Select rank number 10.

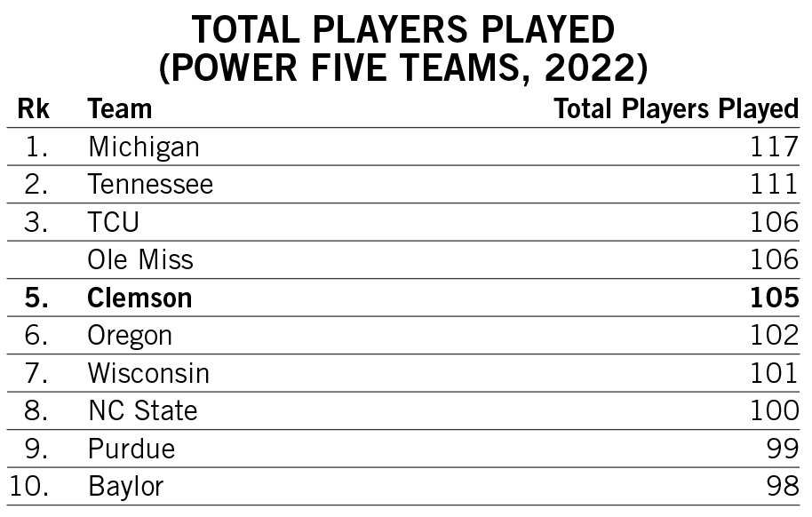(x=29, y=487)
